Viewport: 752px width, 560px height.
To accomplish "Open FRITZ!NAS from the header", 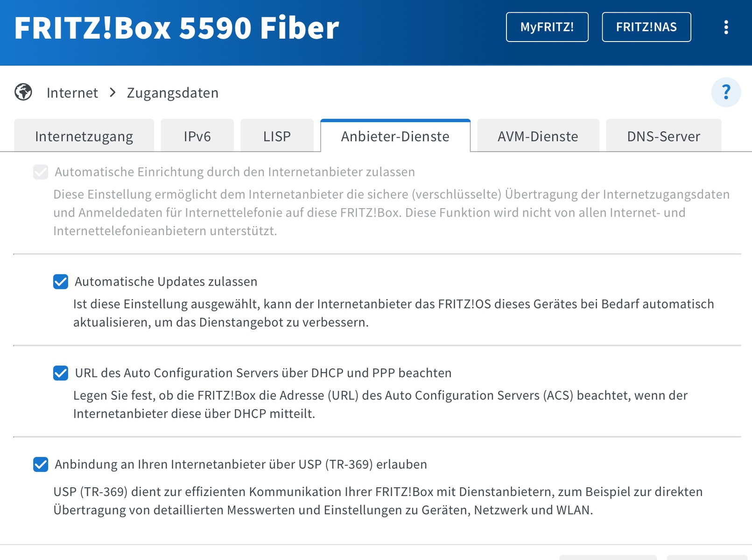I will click(x=647, y=27).
